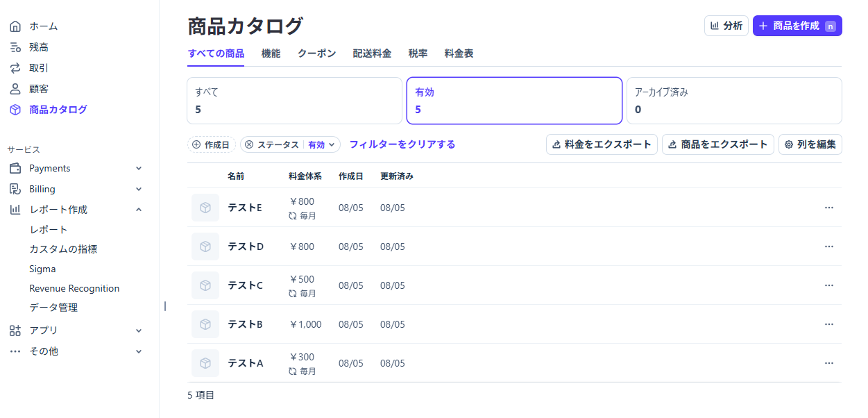868x418 pixels.
Task: Click the product name テストD
Action: (x=246, y=246)
